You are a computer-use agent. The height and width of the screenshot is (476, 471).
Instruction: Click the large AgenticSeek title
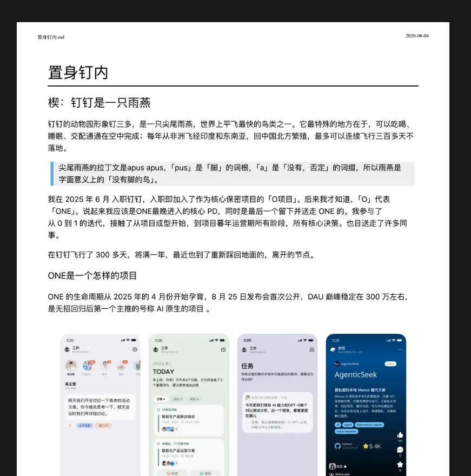[356, 375]
